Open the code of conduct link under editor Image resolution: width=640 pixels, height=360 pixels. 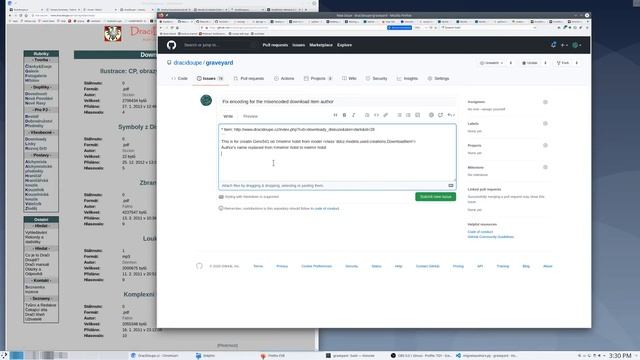tap(327, 209)
